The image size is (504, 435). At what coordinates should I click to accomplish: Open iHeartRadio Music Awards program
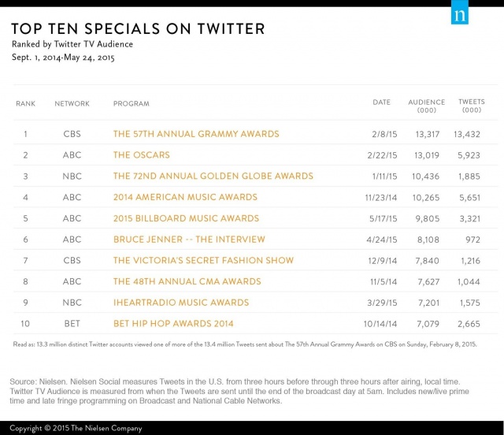(181, 303)
